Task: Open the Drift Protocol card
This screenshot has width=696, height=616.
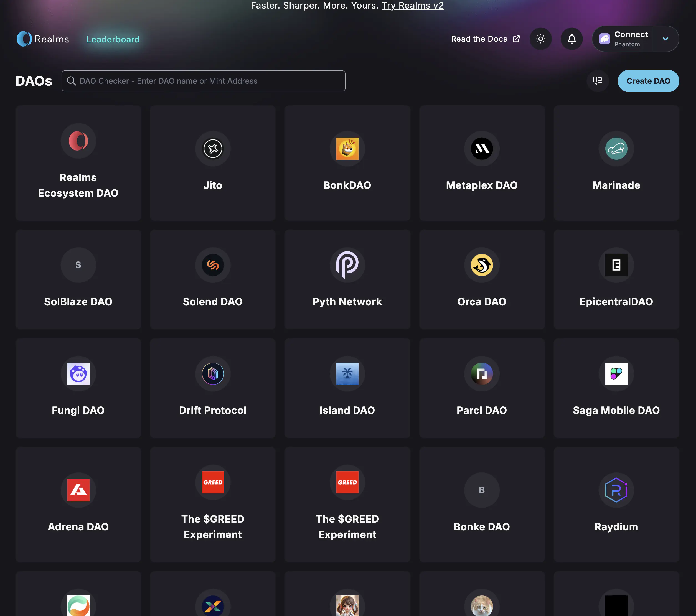Action: (x=213, y=388)
